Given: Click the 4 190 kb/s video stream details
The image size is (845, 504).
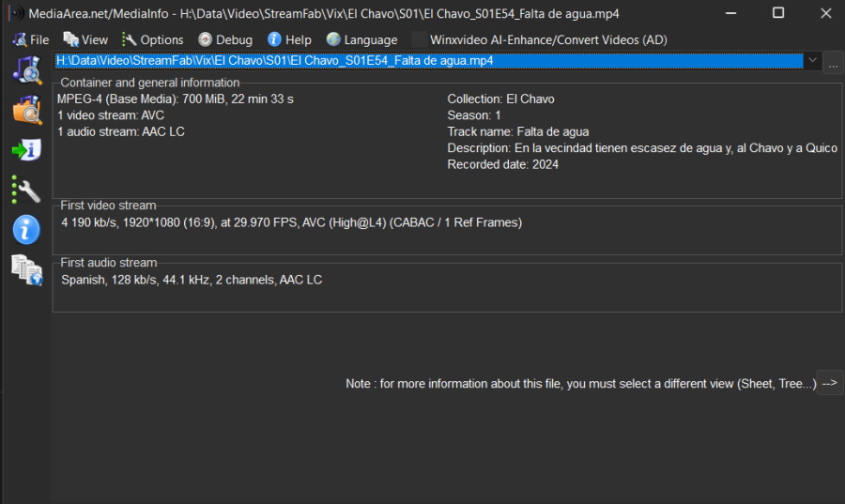Looking at the screenshot, I should click(292, 222).
